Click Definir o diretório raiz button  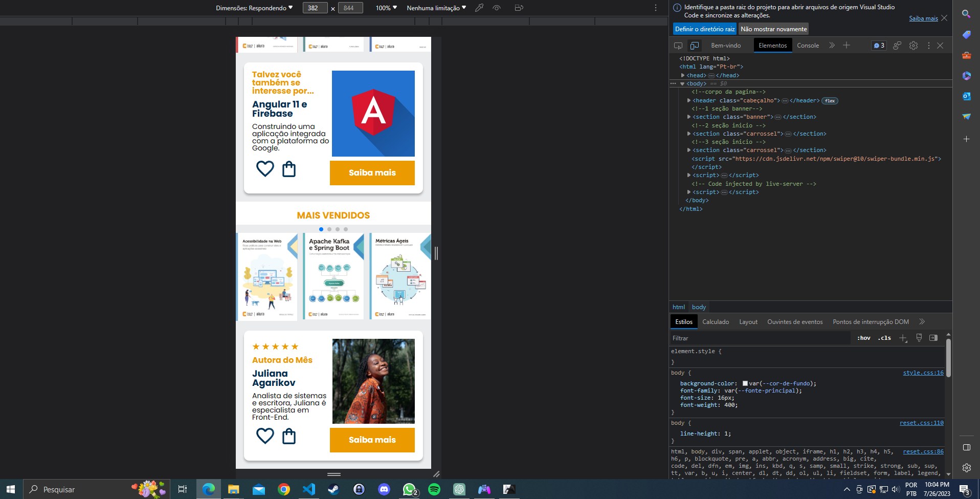pyautogui.click(x=705, y=29)
